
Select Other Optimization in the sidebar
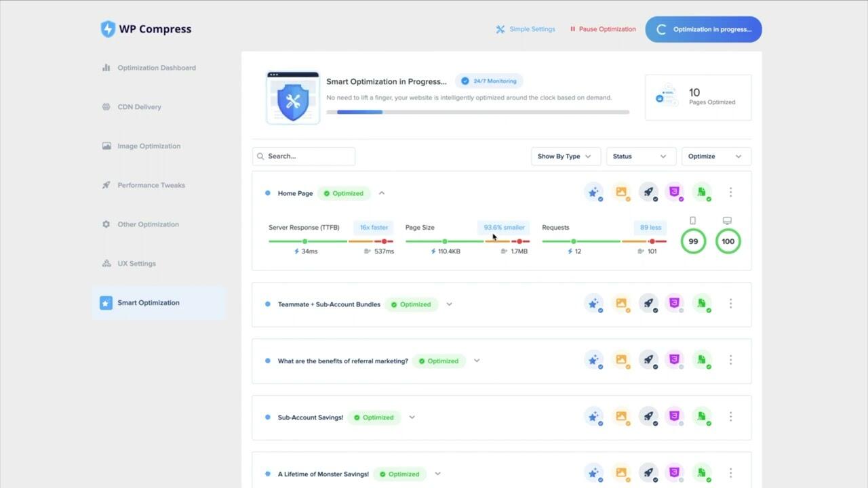click(140, 224)
